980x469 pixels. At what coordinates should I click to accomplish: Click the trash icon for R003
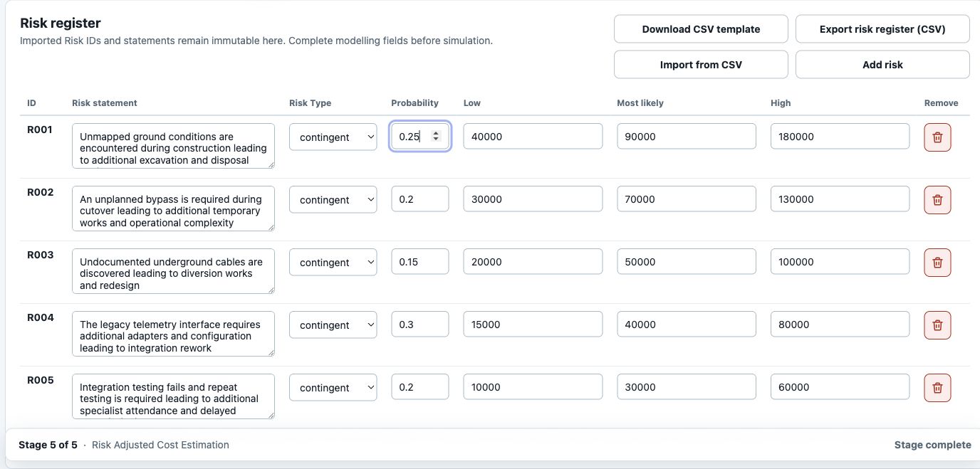[x=937, y=262]
